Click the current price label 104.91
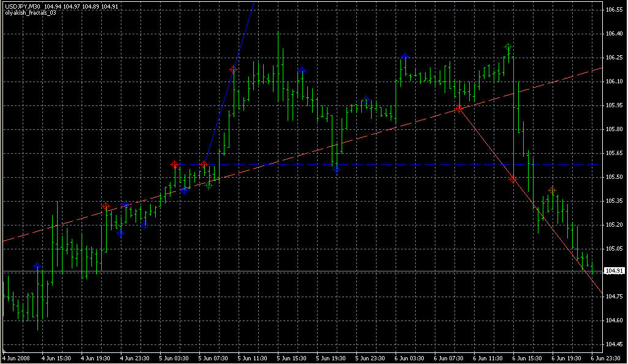 614,271
